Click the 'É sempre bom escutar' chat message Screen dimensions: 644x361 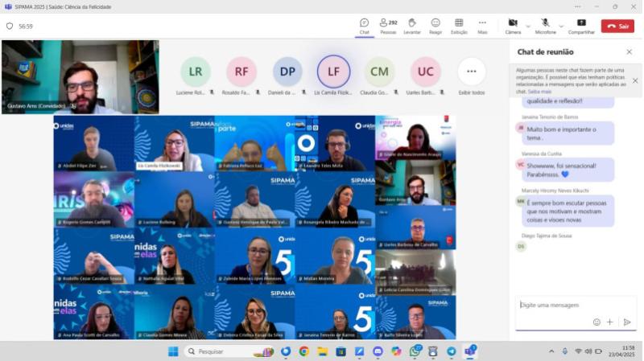pyautogui.click(x=568, y=211)
